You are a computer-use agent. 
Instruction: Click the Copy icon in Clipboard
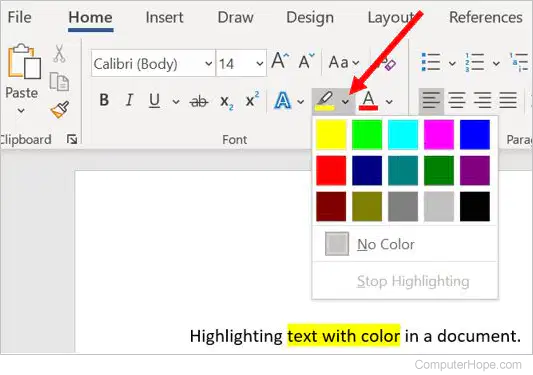59,82
